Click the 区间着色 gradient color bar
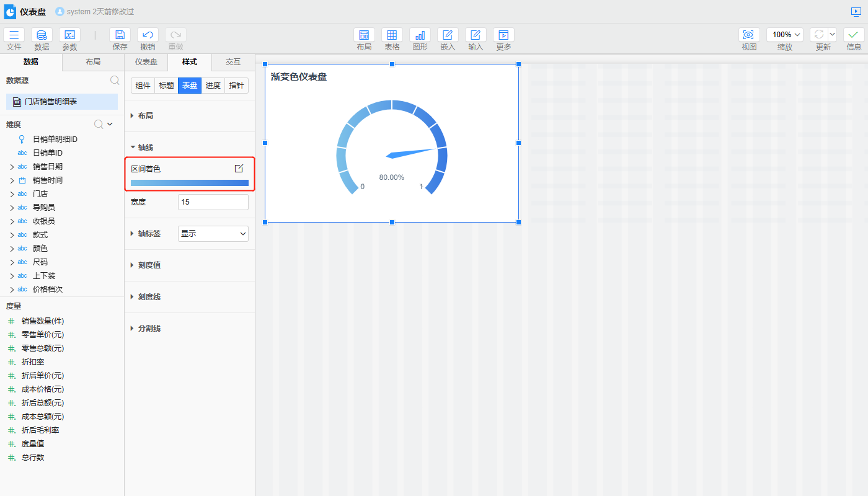The height and width of the screenshot is (496, 868). pyautogui.click(x=189, y=183)
